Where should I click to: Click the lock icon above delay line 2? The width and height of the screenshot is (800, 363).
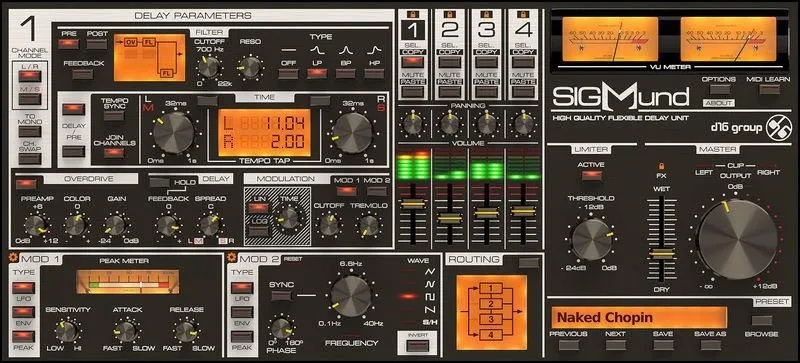[x=449, y=14]
